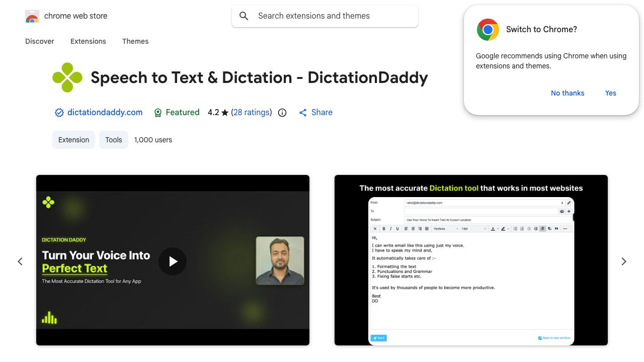
Task: Play the Turn Your Voice Into Perfect Text video
Action: point(173,261)
